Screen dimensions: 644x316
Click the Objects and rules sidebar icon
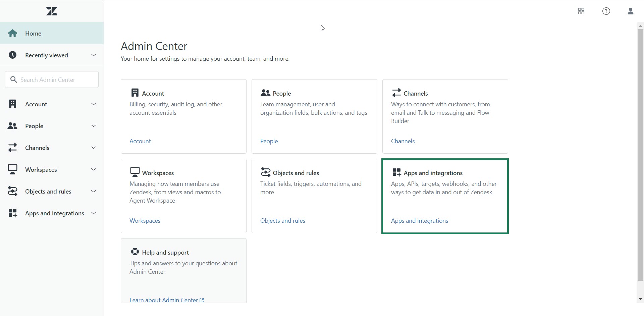tap(13, 191)
